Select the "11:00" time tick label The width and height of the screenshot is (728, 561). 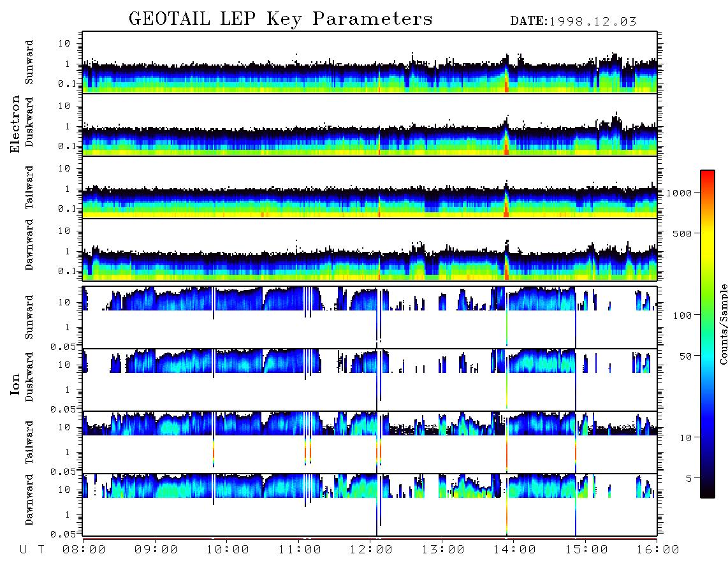coord(300,550)
